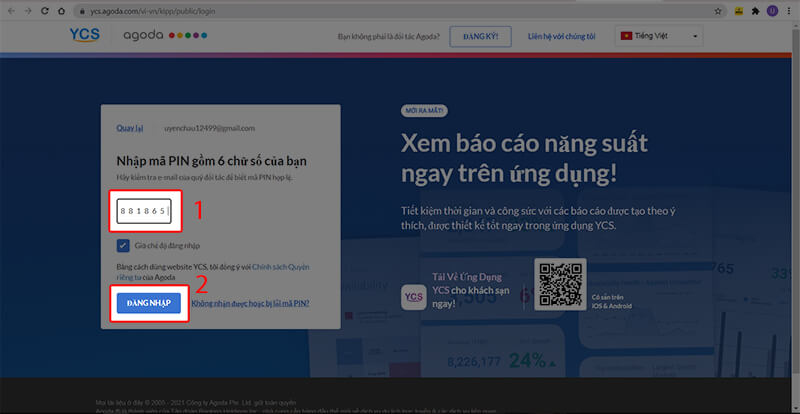Open the Chrome profile avatar

click(x=771, y=10)
